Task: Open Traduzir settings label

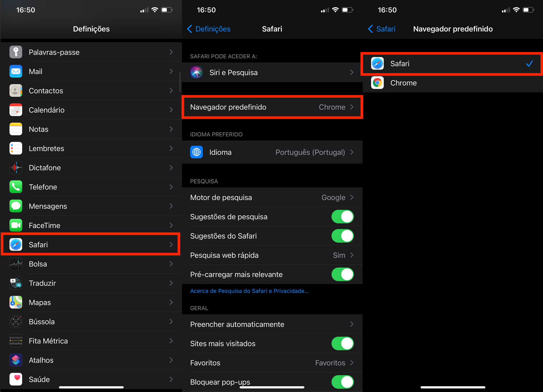Action: click(42, 283)
